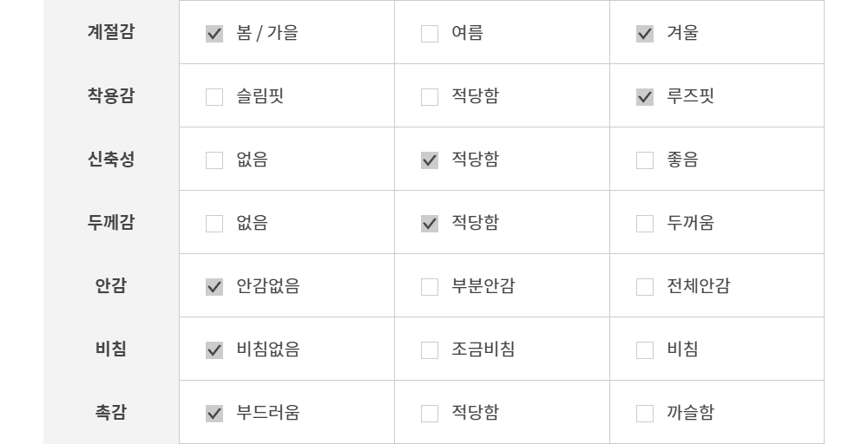Image resolution: width=868 pixels, height=444 pixels.
Task: Check the 여름 season checkbox
Action: point(430,35)
